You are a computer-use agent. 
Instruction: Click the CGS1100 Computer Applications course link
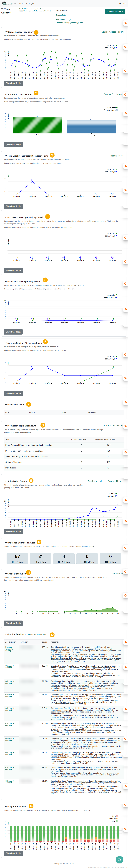tap(31, 9)
